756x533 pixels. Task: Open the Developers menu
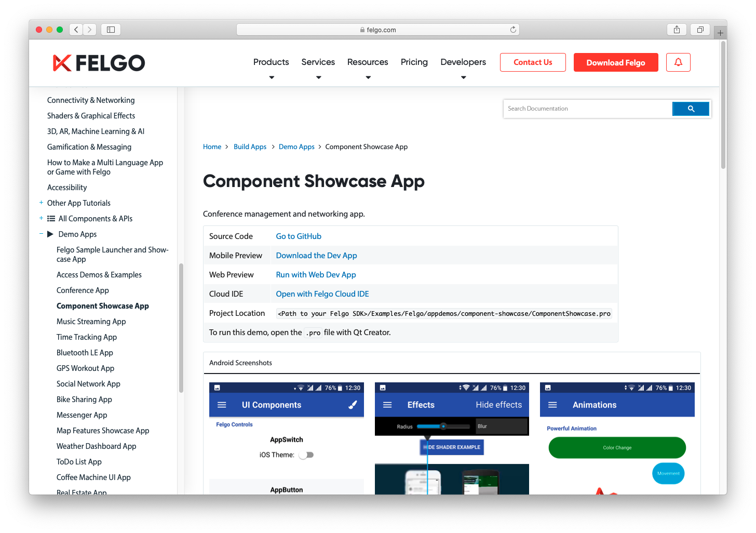click(463, 62)
